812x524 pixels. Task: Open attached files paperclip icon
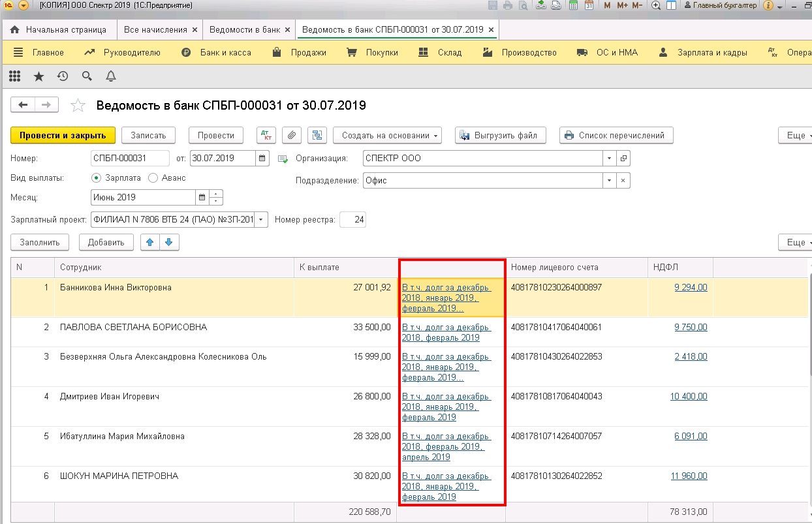click(292, 135)
